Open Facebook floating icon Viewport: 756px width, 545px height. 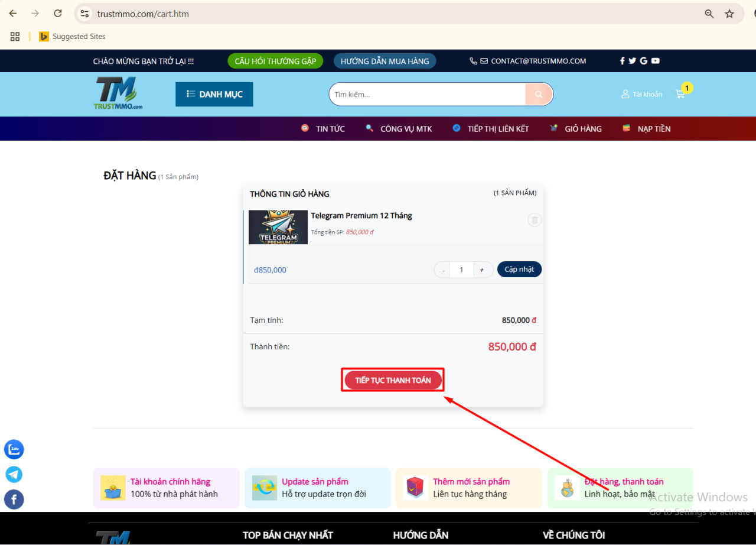(14, 499)
